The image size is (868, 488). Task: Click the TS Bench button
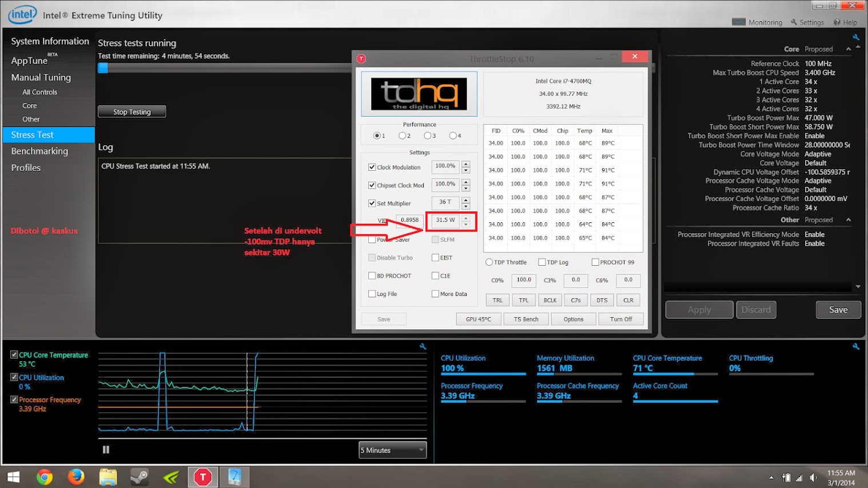coord(526,319)
